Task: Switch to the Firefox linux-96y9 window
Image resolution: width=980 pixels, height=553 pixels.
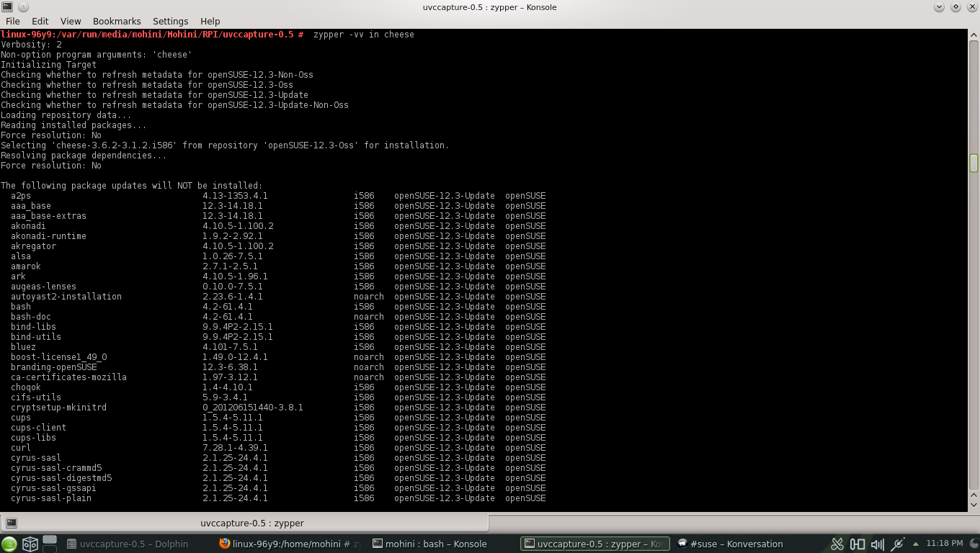Action: [290, 544]
